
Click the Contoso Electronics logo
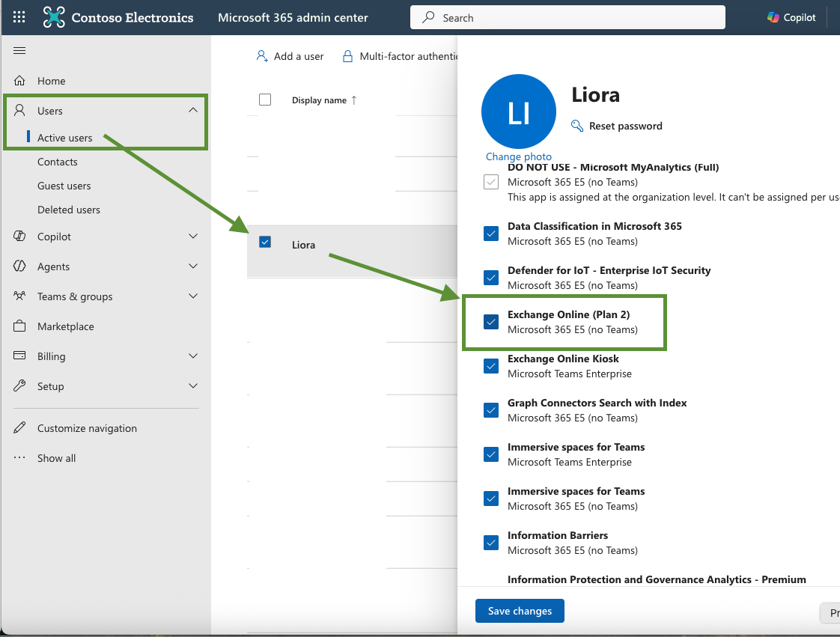[x=54, y=17]
